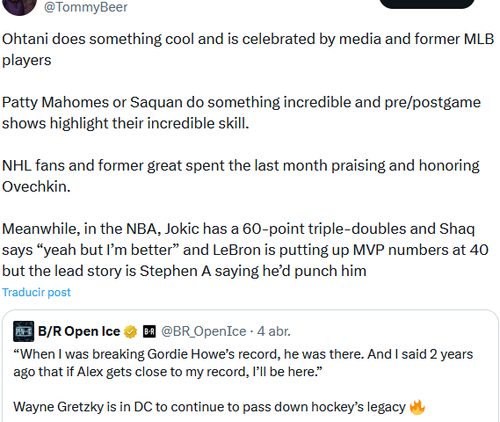Click the Patty Mahomes or Saquan paragraph
Screen dimensions: 500x422
[x=241, y=113]
